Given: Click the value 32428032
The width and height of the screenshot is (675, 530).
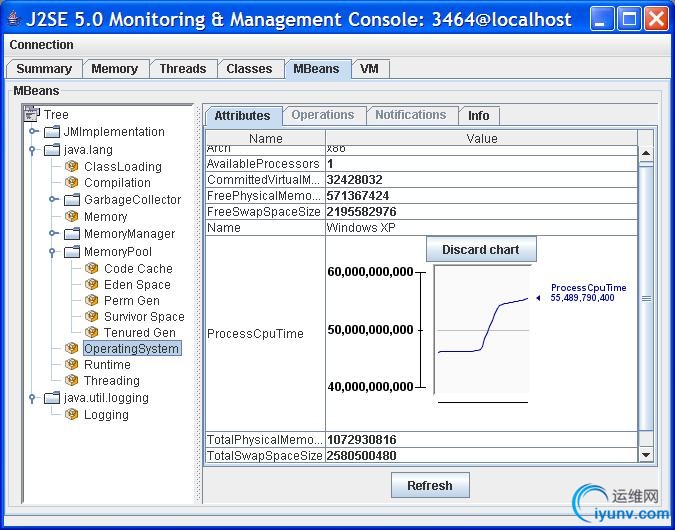Looking at the screenshot, I should (355, 180).
